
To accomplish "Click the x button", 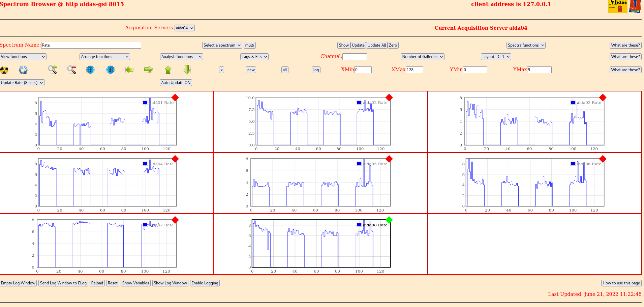I will tap(221, 70).
